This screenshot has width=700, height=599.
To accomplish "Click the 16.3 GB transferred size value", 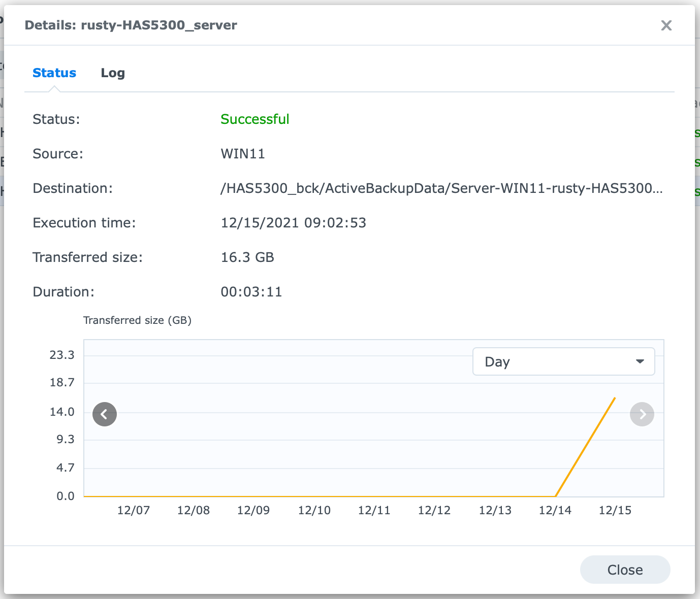I will point(247,257).
